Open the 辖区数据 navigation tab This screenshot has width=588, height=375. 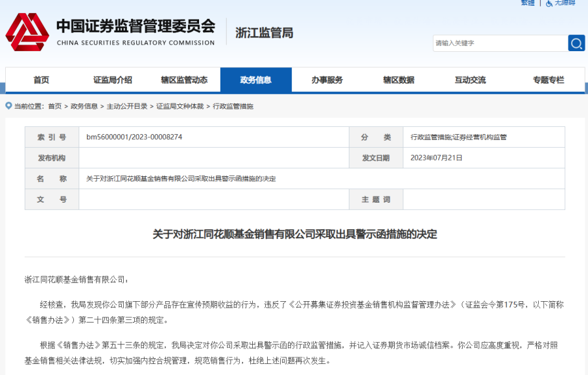(399, 80)
